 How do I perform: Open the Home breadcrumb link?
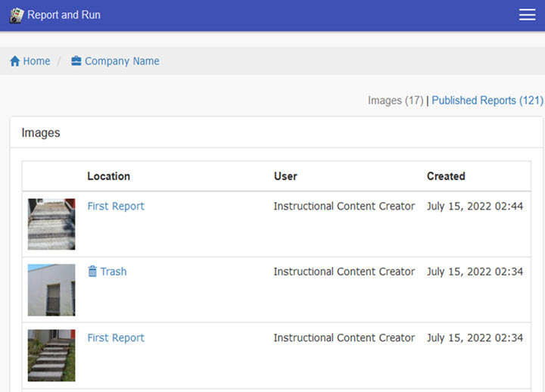pyautogui.click(x=36, y=61)
